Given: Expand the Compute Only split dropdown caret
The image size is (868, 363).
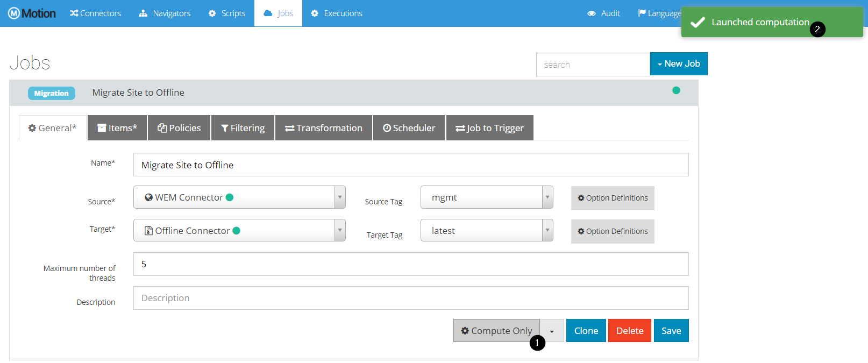Looking at the screenshot, I should 552,331.
